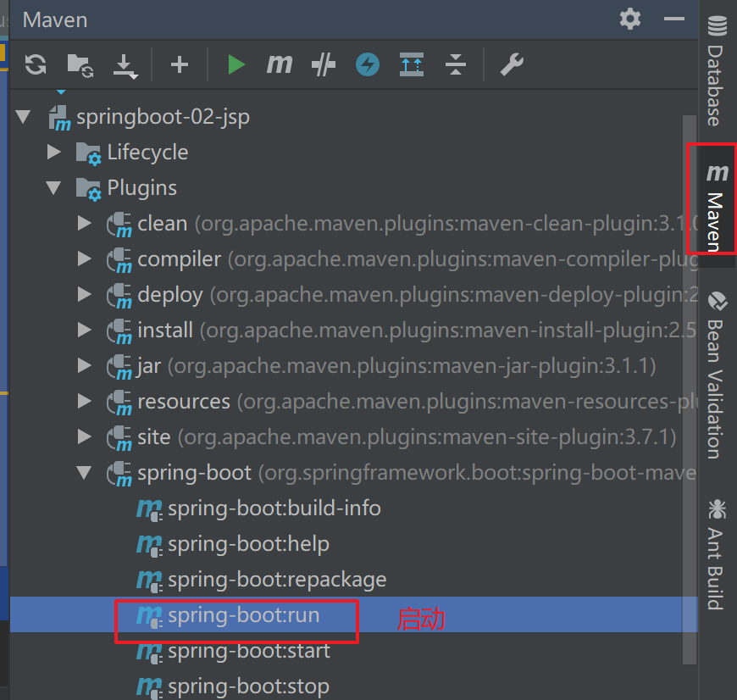Click Download Sources and Documentation icon
The height and width of the screenshot is (700, 737).
coord(125,66)
